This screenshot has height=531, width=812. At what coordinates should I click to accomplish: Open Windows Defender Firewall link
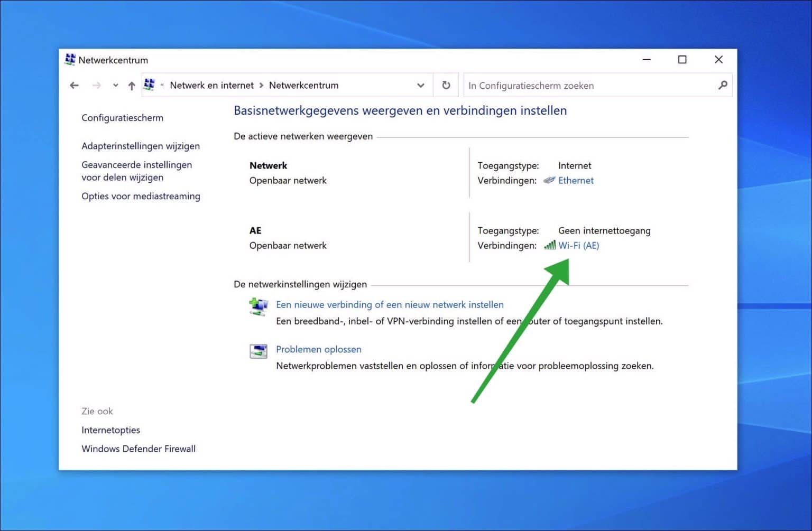coord(139,449)
